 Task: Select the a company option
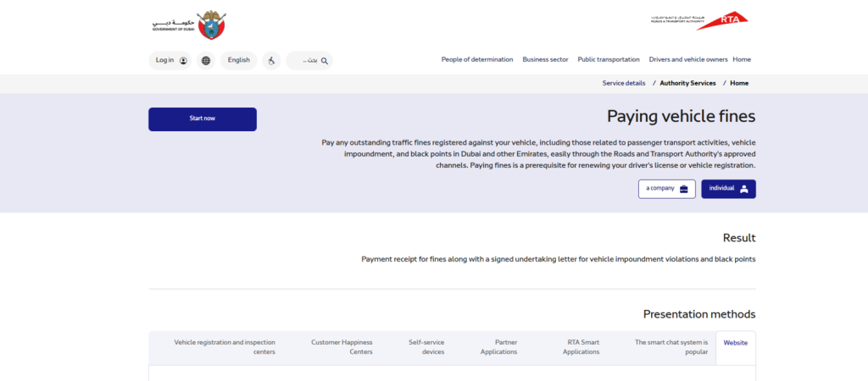click(x=667, y=189)
